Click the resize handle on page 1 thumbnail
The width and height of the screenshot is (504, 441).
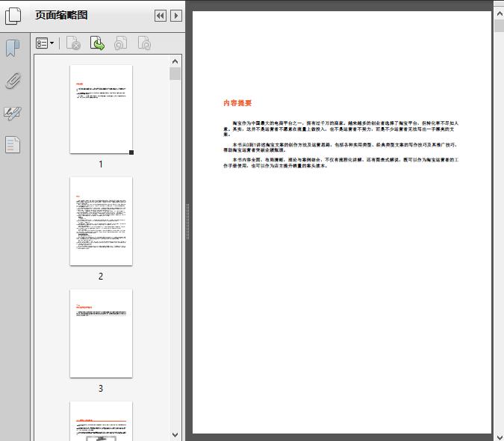131,152
